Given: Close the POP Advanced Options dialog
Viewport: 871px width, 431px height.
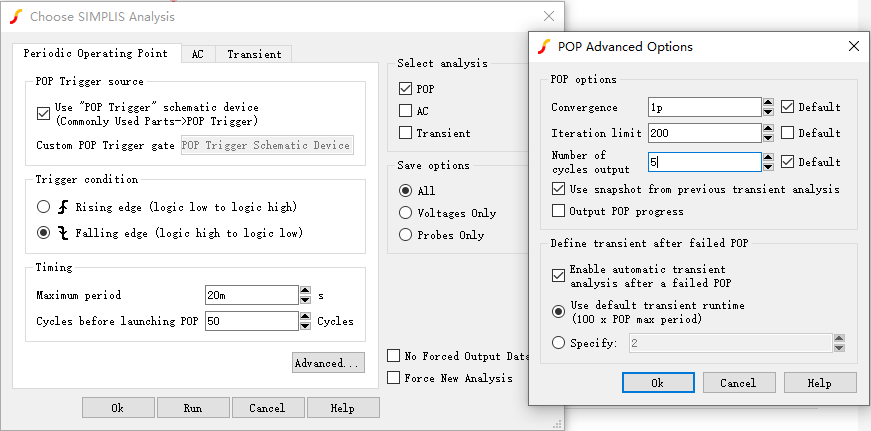Looking at the screenshot, I should [x=854, y=46].
